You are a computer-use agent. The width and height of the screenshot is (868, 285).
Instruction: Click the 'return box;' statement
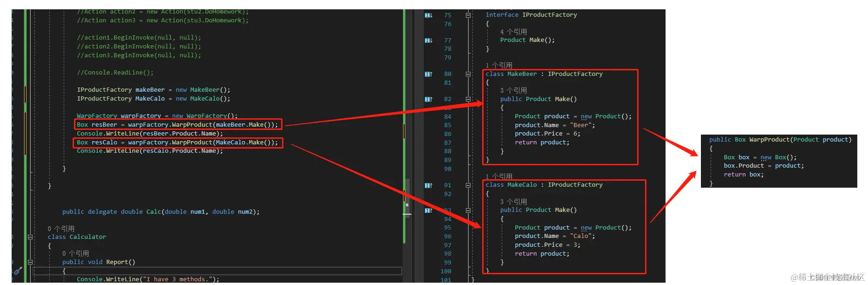click(744, 175)
